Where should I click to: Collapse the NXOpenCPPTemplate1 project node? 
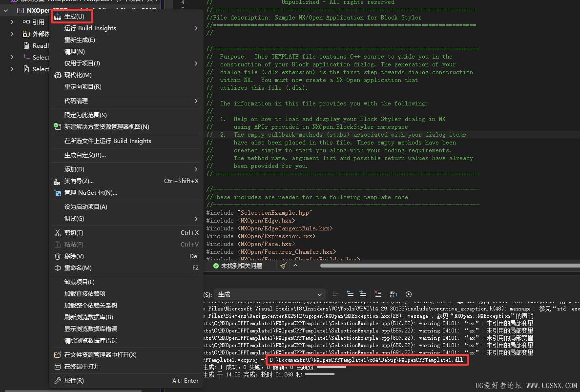point(6,10)
